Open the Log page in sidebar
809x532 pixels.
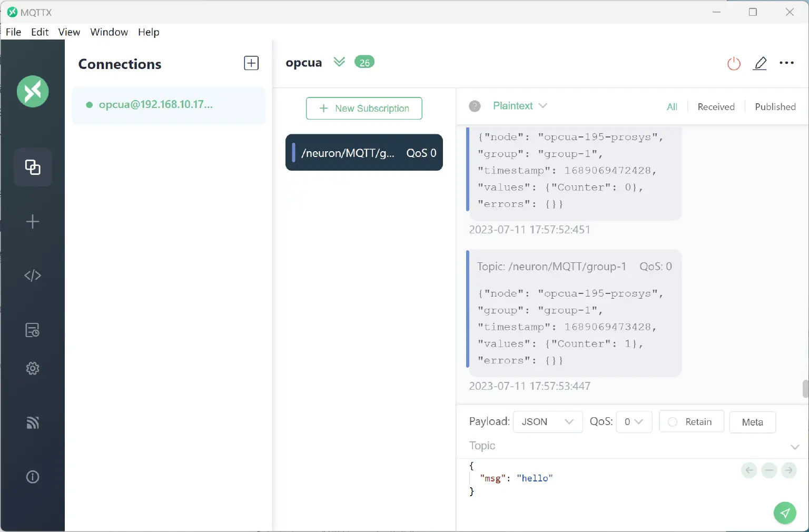point(33,330)
